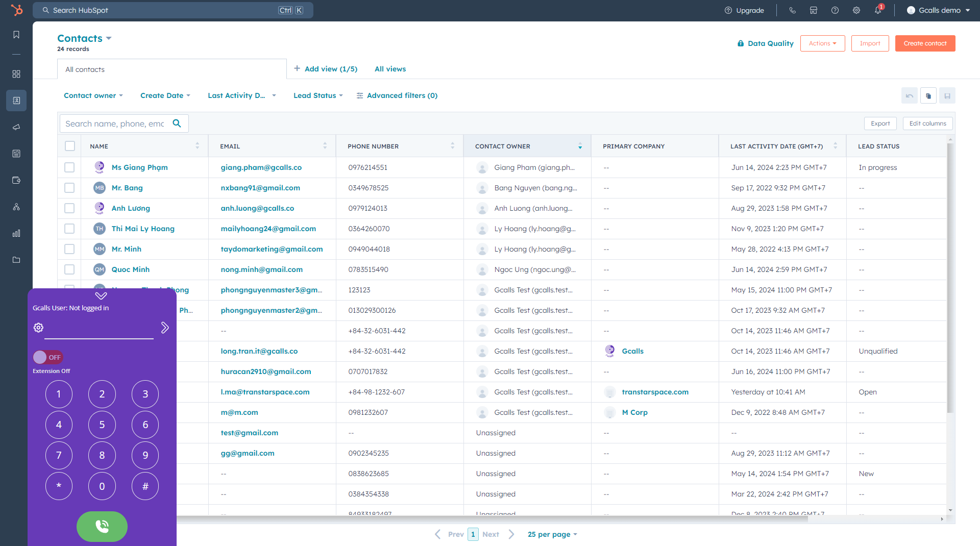The width and height of the screenshot is (980, 546).
Task: Check the checkbox next to Ms Giang Phạm
Action: (69, 167)
